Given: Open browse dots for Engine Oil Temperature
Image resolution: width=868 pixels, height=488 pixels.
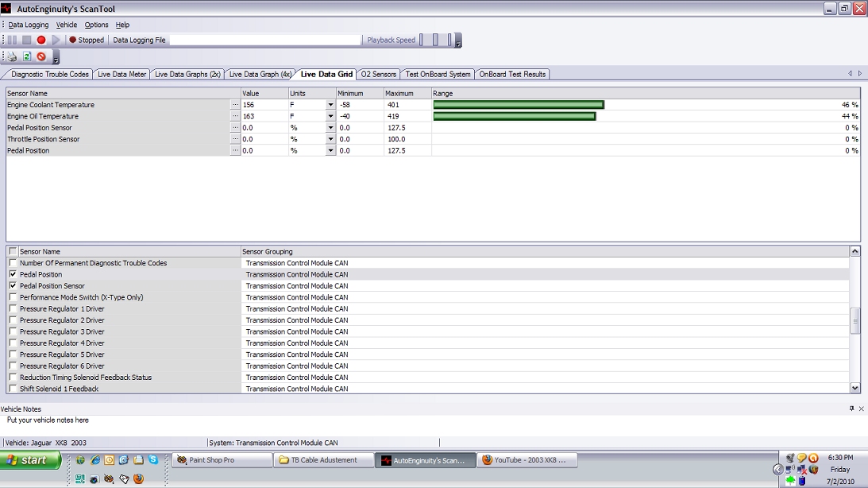Looking at the screenshot, I should pos(235,116).
